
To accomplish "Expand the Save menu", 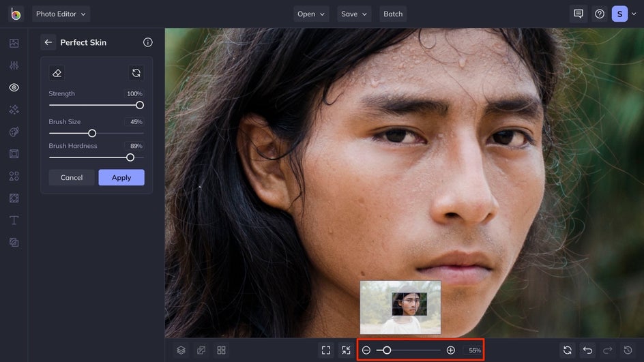I will 353,14.
